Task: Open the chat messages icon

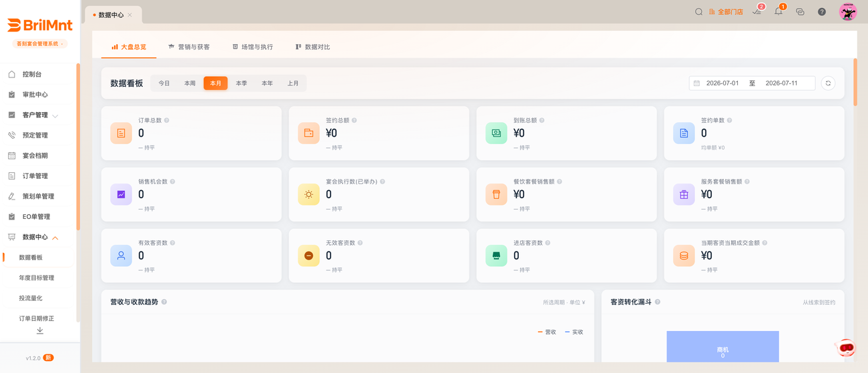Action: [x=800, y=12]
